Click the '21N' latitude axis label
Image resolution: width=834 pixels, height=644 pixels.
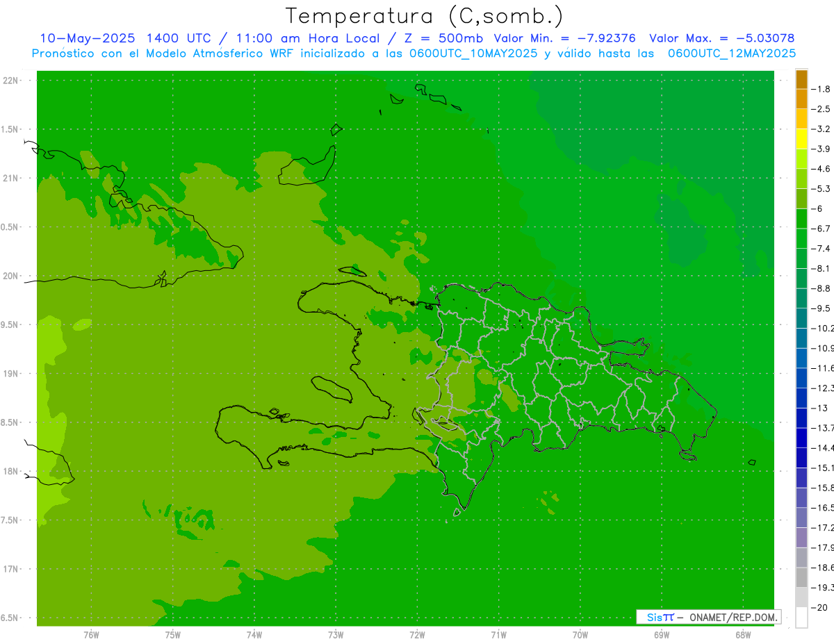(x=11, y=178)
